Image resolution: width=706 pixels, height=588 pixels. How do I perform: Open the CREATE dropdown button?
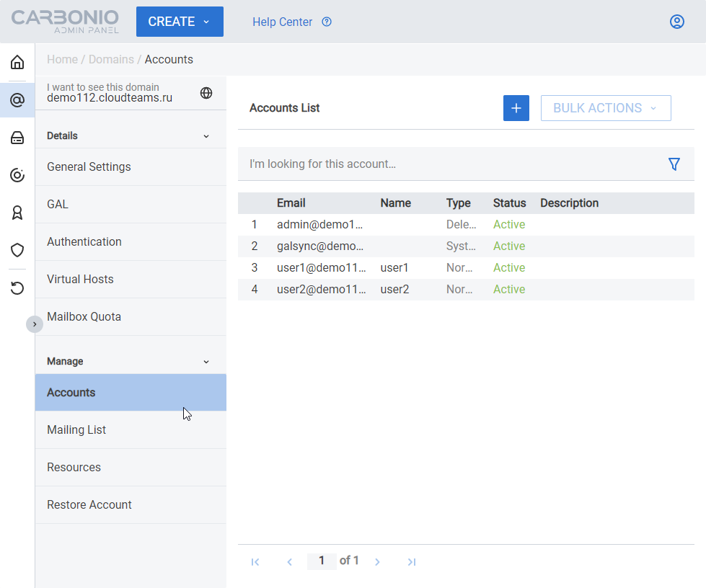point(180,22)
